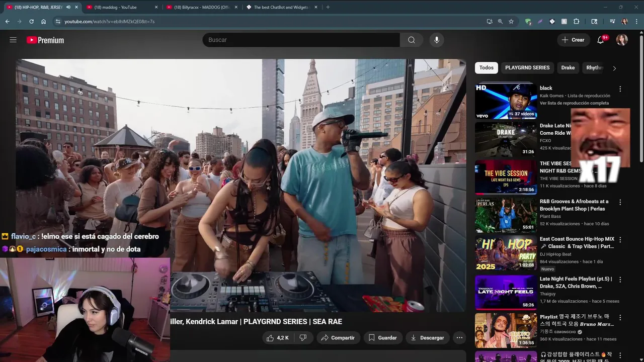Open zoom magnifier in address bar
Viewport: 644px width, 362px height.
pos(500,22)
